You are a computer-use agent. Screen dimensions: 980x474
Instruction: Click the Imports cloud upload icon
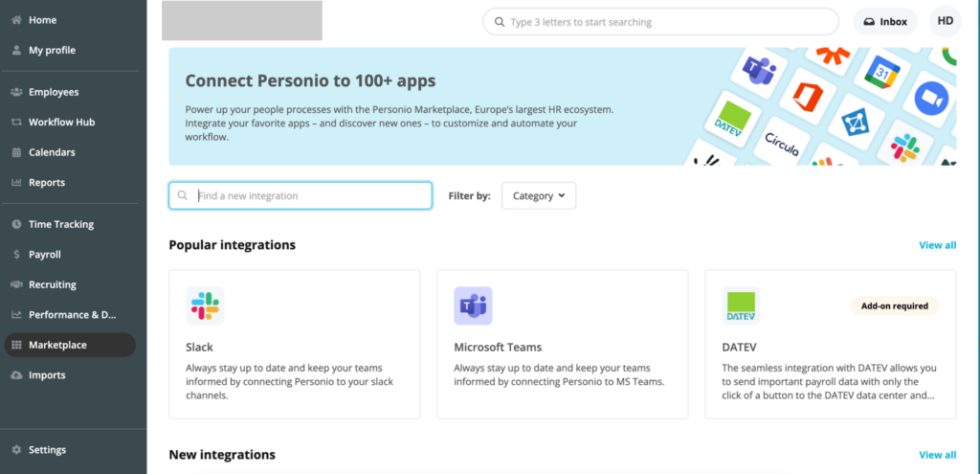click(17, 375)
